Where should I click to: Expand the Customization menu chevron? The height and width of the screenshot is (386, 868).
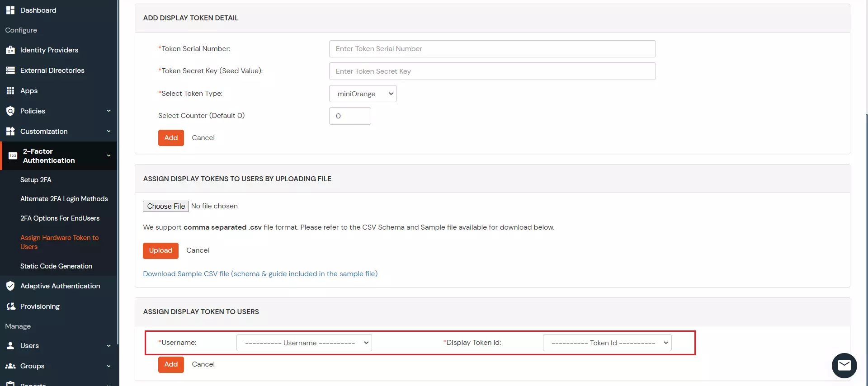(x=108, y=132)
